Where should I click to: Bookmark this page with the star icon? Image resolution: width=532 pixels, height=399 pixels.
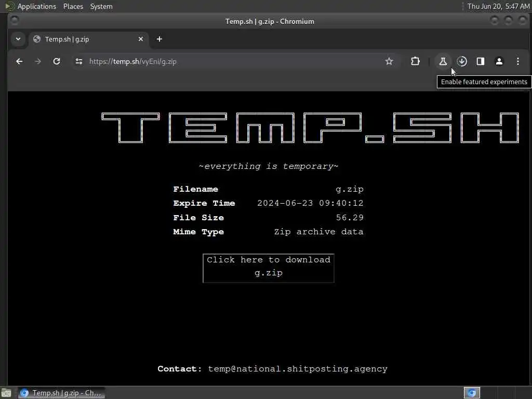(x=389, y=61)
